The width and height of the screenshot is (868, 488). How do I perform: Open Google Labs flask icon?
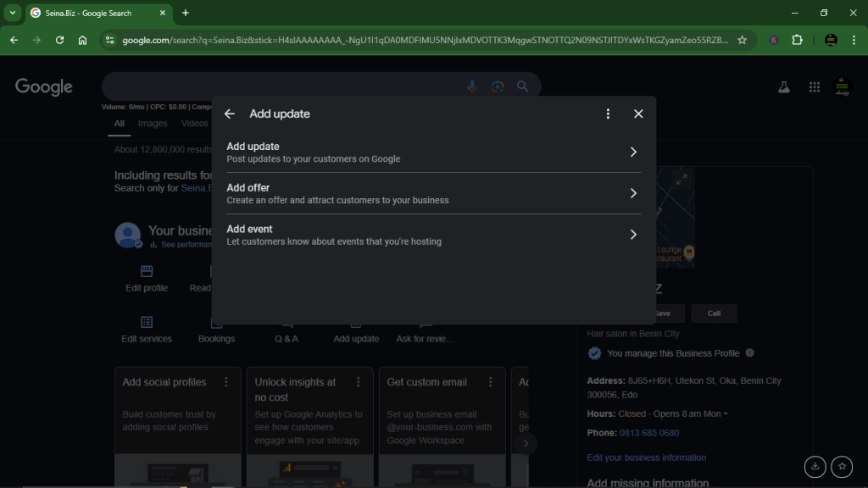pyautogui.click(x=784, y=86)
